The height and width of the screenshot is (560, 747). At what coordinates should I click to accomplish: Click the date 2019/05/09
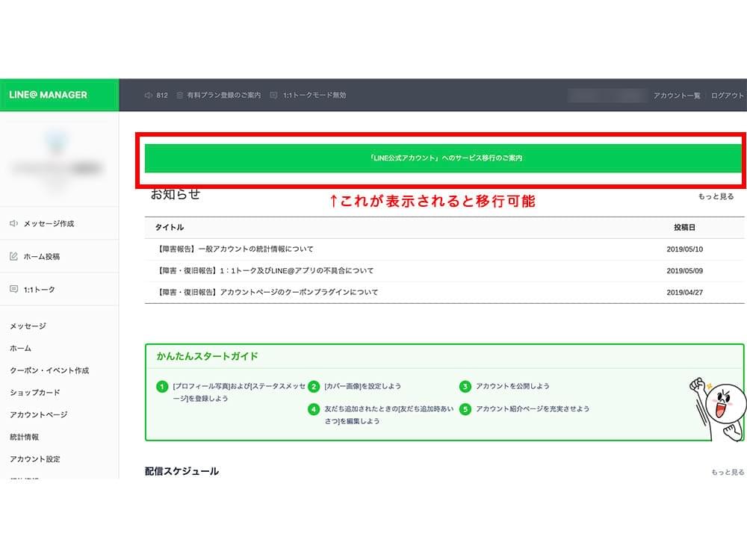[x=684, y=270]
